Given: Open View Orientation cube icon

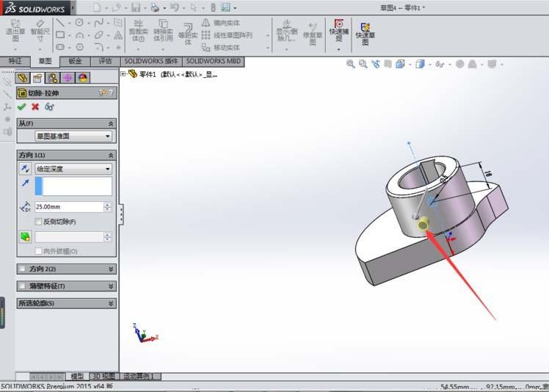Looking at the screenshot, I should (400, 64).
